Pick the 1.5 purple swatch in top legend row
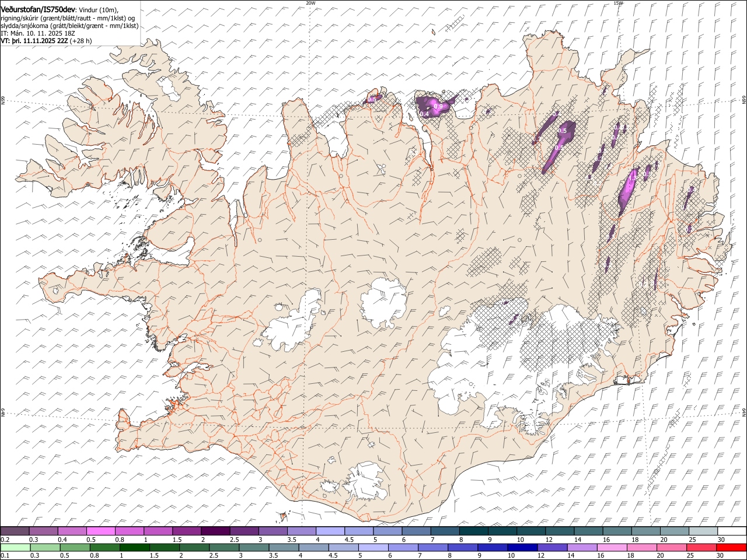The height and width of the screenshot is (560, 747). [186, 531]
